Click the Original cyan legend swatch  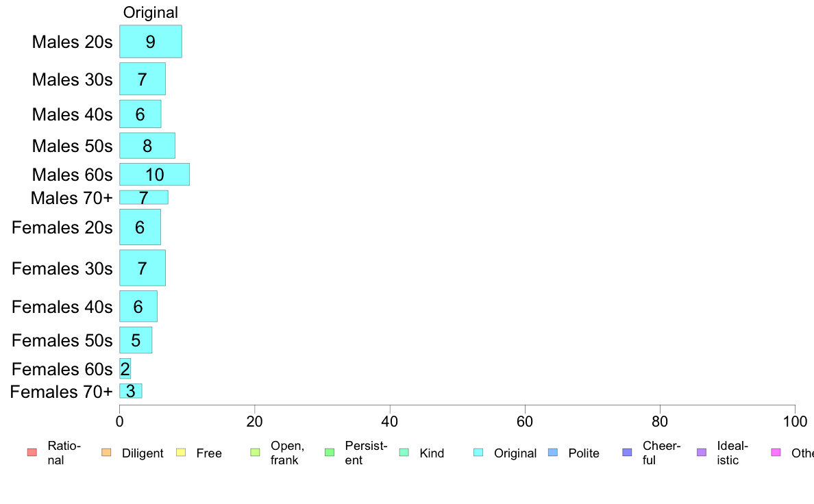point(478,453)
